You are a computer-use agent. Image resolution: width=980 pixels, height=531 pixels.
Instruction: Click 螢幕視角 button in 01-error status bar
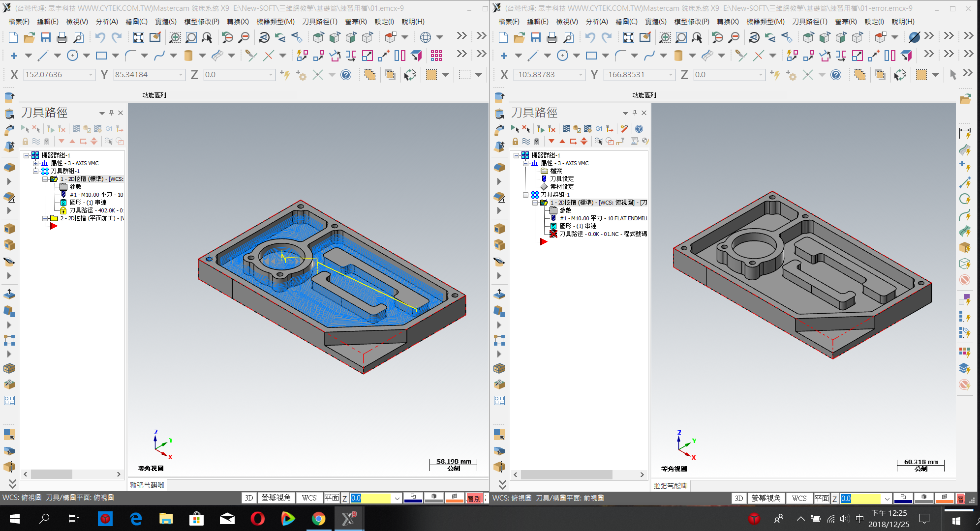pos(766,499)
